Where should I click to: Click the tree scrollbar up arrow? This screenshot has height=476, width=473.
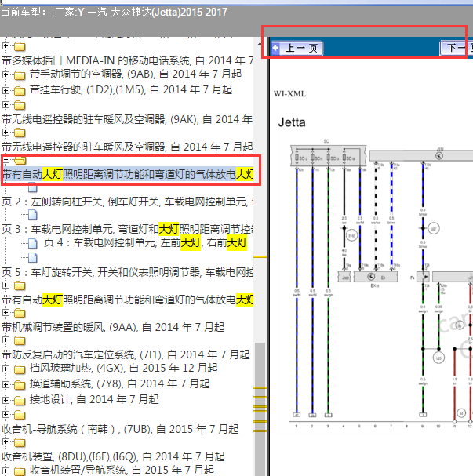click(260, 45)
